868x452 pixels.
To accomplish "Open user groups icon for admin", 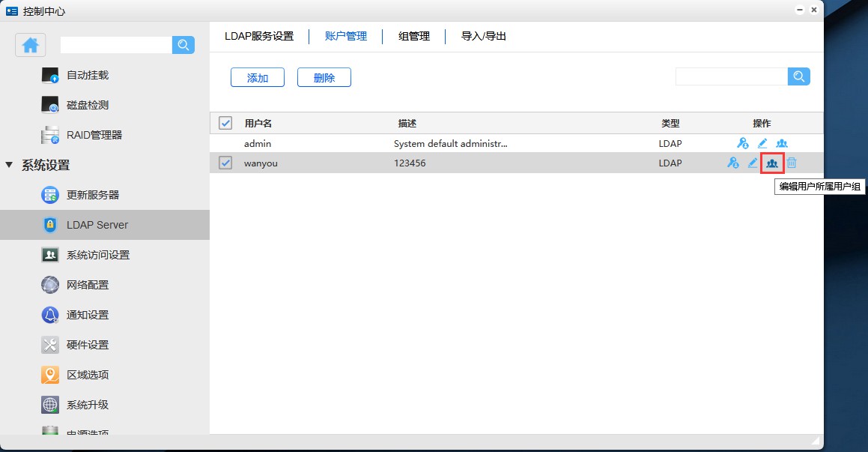I will [x=782, y=143].
